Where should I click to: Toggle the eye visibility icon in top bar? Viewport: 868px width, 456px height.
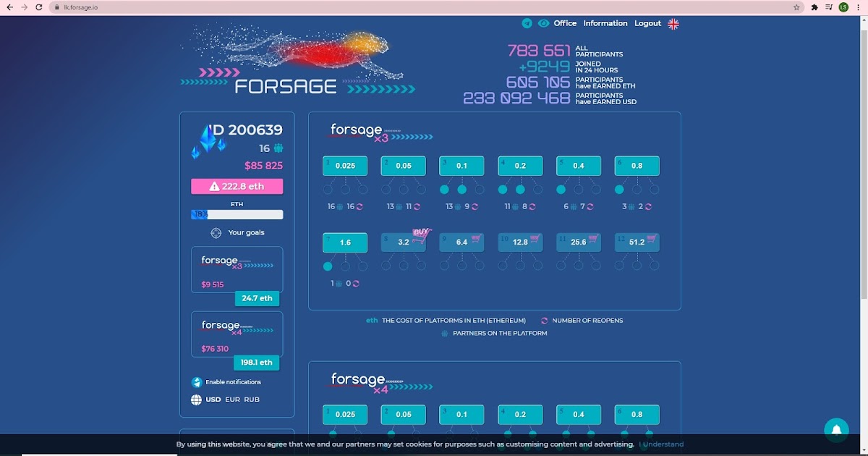tap(542, 23)
